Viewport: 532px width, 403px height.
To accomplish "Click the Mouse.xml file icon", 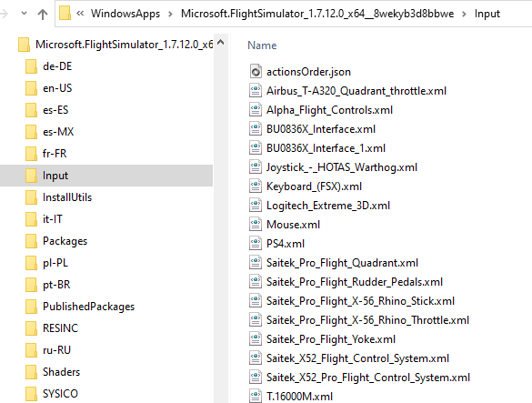I will (256, 225).
